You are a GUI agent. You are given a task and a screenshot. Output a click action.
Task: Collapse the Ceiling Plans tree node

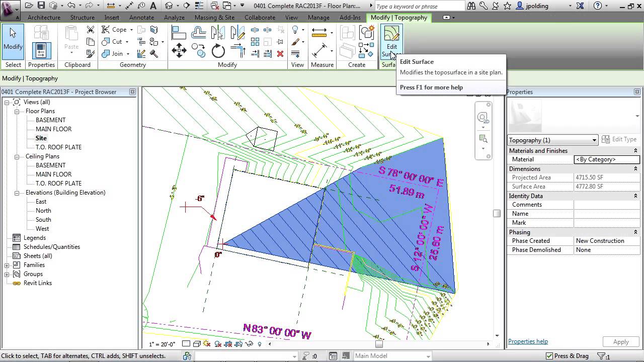click(x=17, y=156)
